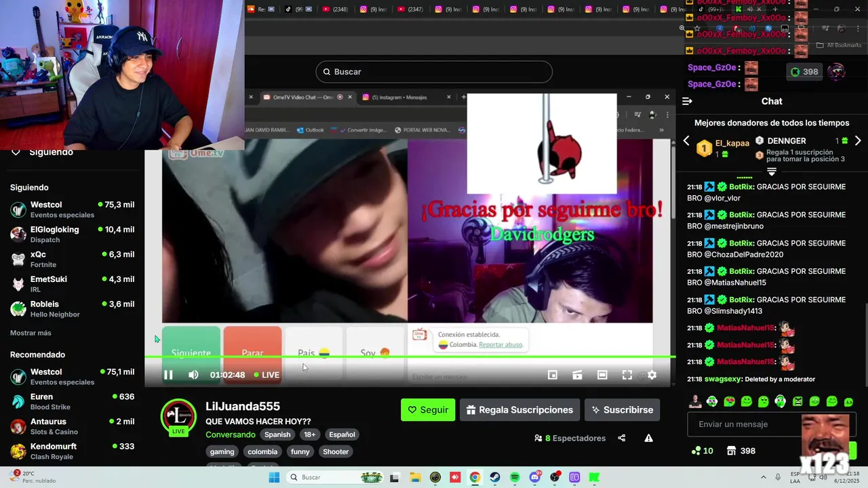868x488 pixels.
Task: Open Windows Start menu
Action: coord(274,477)
